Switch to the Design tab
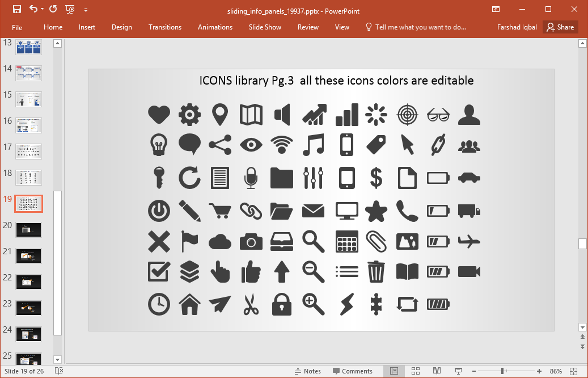The image size is (588, 378). (121, 27)
